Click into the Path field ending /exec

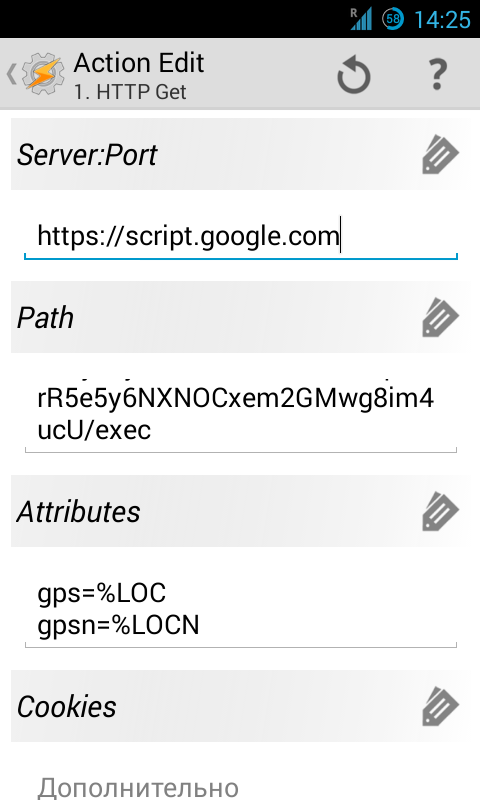click(241, 414)
